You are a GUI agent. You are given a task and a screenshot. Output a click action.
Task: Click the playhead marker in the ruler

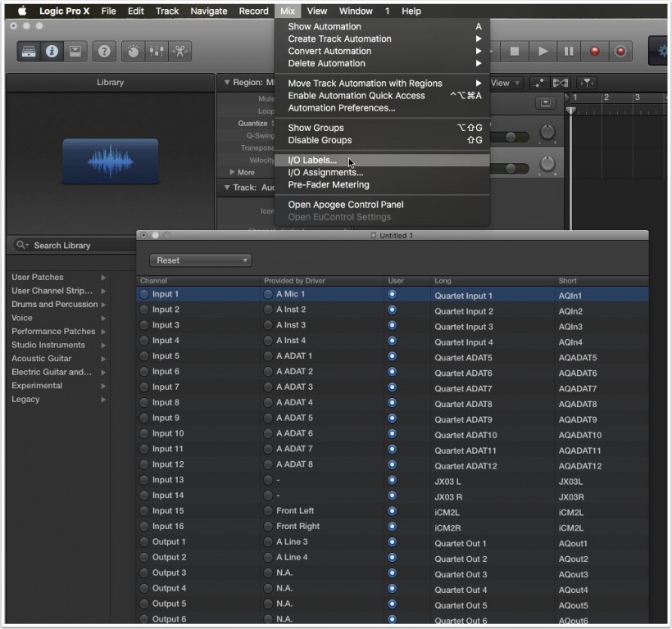(570, 111)
